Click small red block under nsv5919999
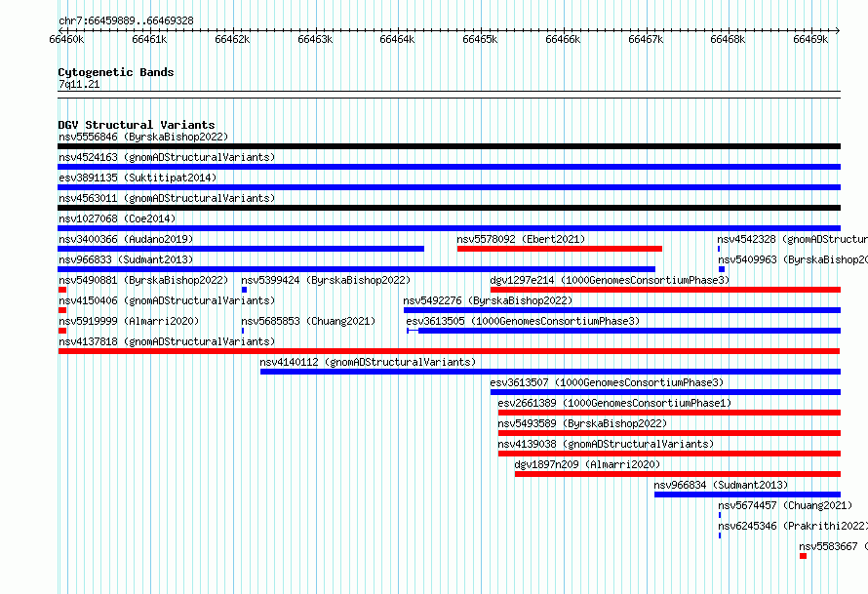The image size is (868, 594). [x=62, y=331]
